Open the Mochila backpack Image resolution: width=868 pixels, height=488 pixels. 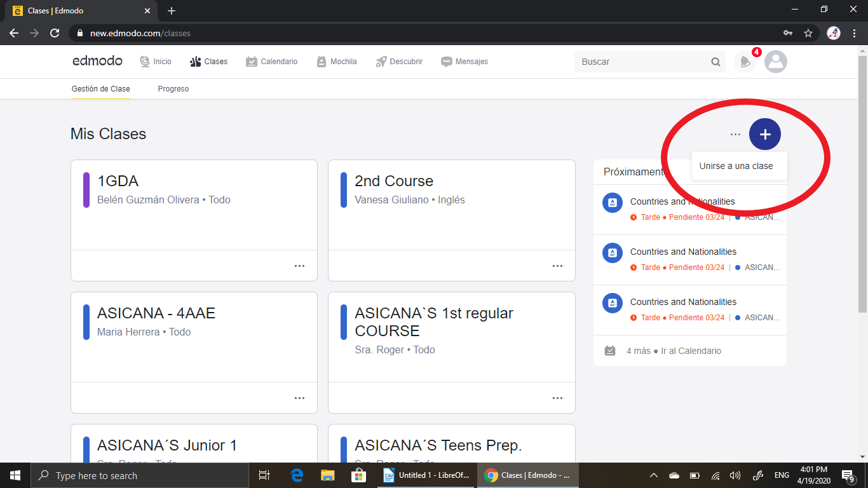coord(337,62)
